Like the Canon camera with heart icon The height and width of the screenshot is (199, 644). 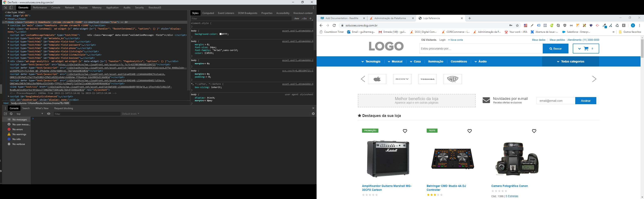[534, 131]
